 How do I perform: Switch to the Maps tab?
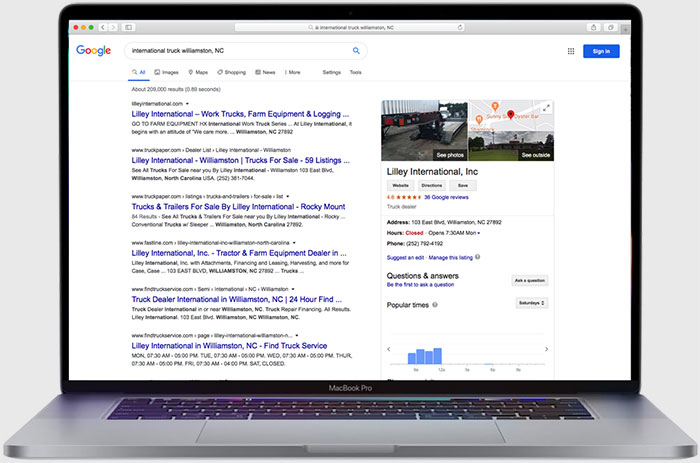[198, 72]
